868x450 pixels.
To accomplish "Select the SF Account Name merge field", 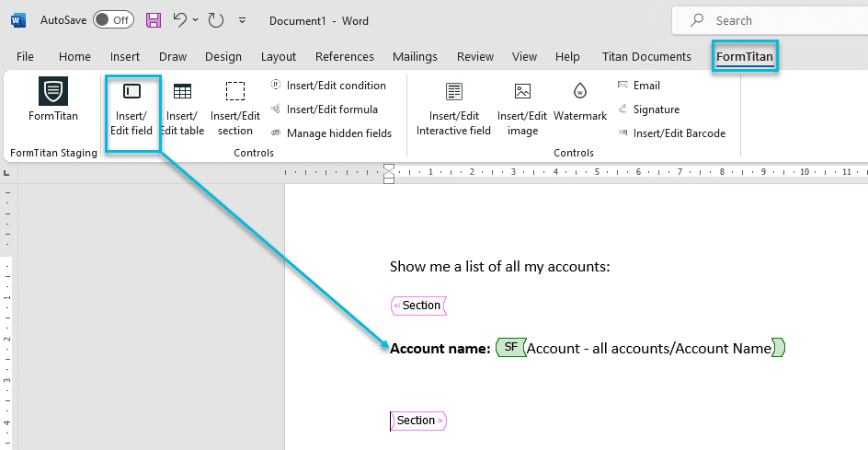I will pyautogui.click(x=640, y=348).
